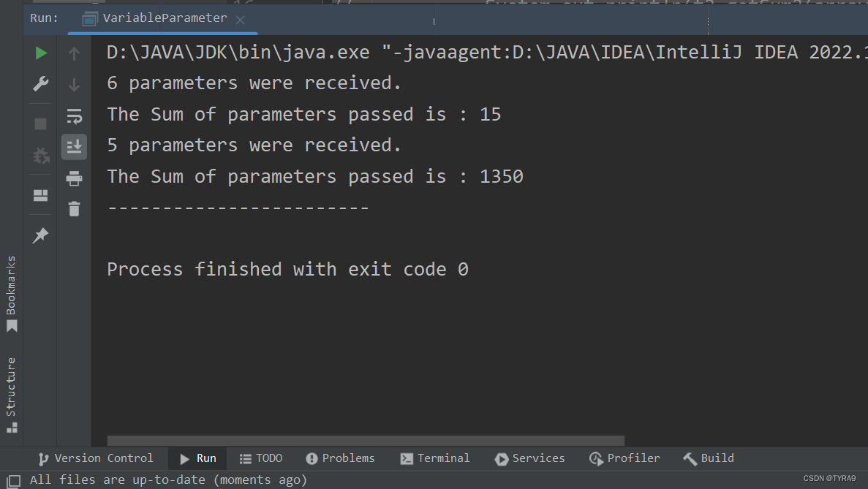
Task: Rerun the VariableParameter program
Action: [x=41, y=53]
